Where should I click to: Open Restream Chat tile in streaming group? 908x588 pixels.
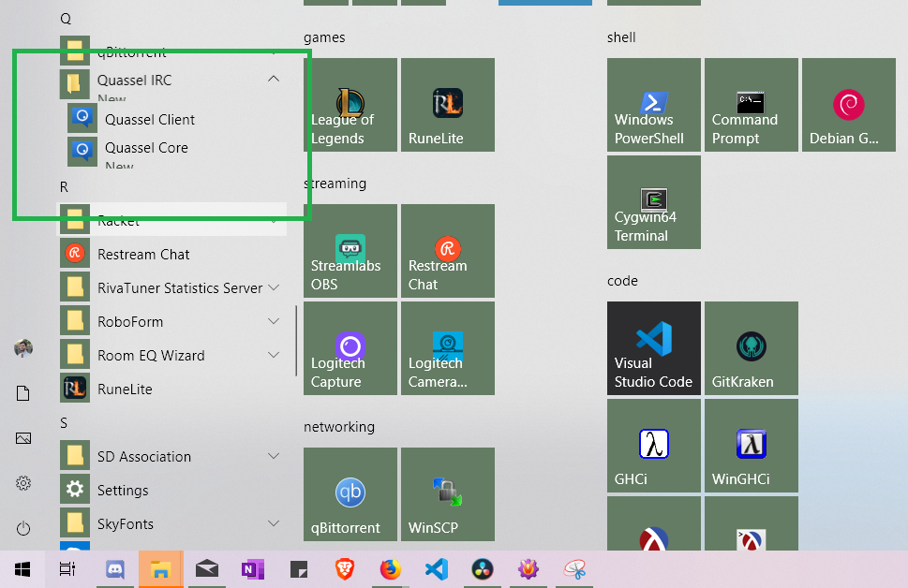click(x=448, y=251)
